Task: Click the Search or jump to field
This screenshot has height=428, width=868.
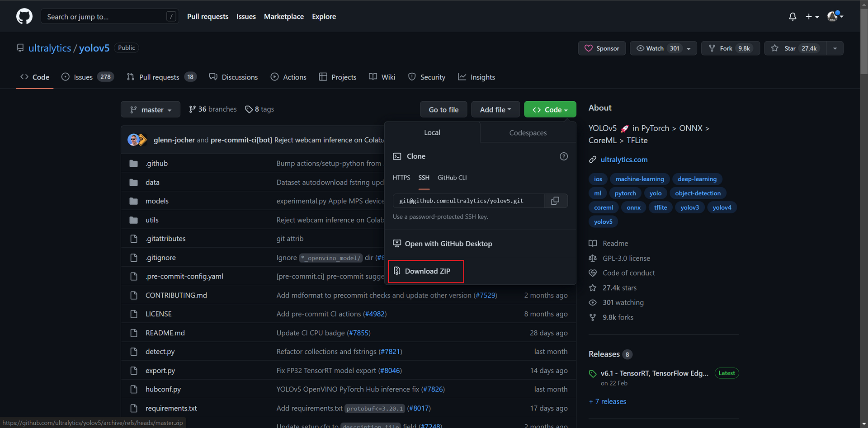Action: [110, 17]
